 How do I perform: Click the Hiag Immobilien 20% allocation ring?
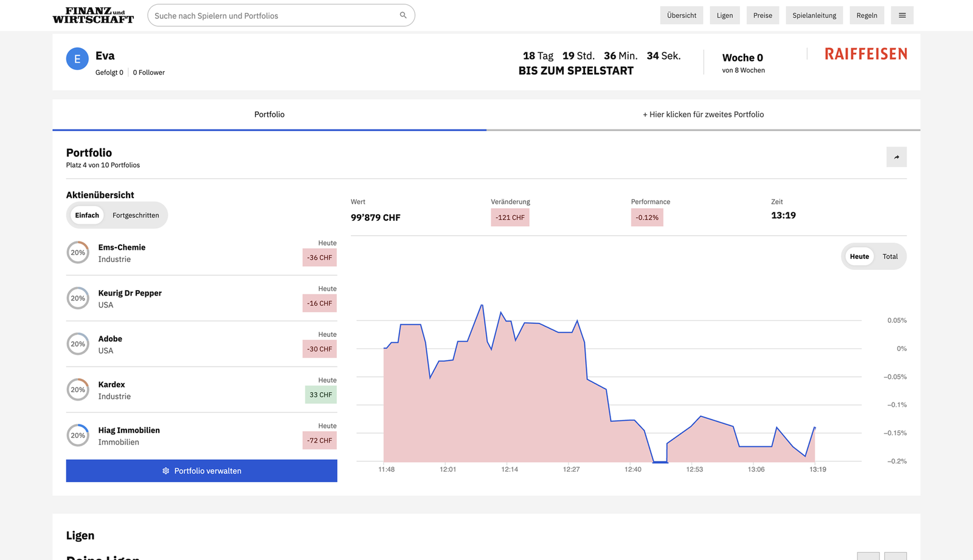tap(78, 435)
